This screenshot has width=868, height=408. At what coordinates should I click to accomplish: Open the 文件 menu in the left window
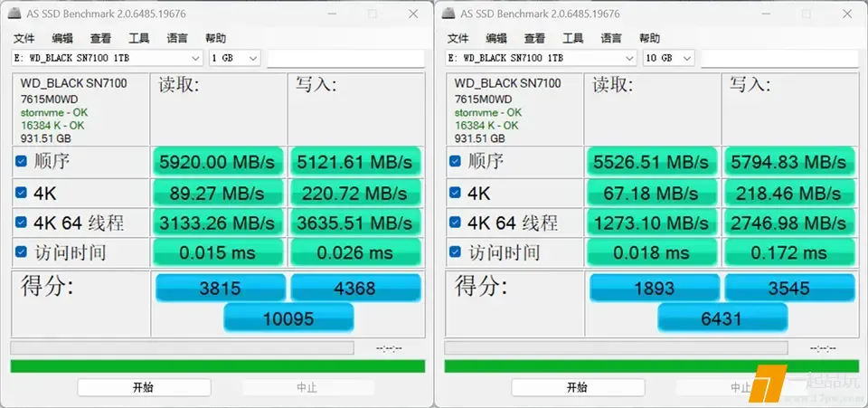pyautogui.click(x=24, y=38)
